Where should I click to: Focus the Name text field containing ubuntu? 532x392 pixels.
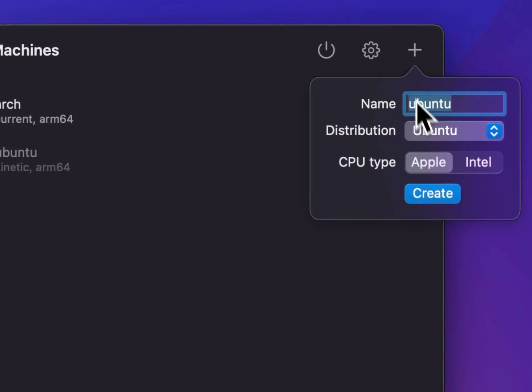[454, 104]
